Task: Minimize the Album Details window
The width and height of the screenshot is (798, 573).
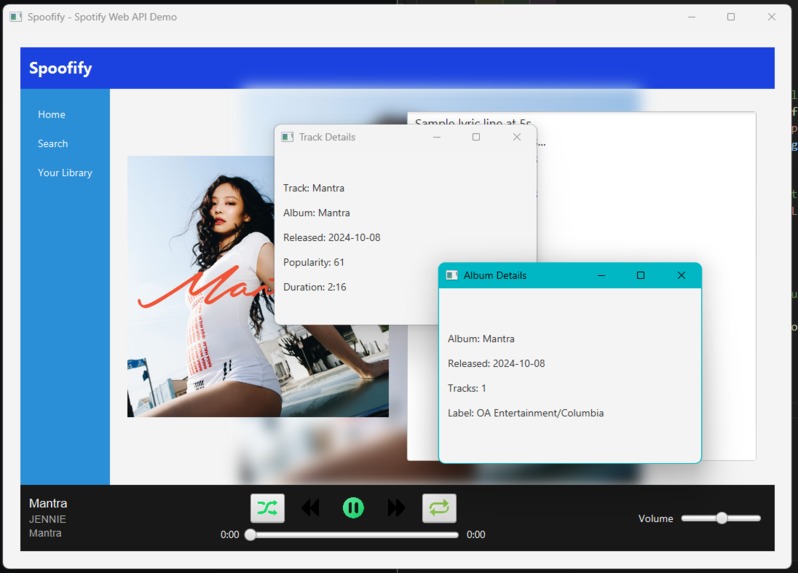Action: tap(601, 275)
